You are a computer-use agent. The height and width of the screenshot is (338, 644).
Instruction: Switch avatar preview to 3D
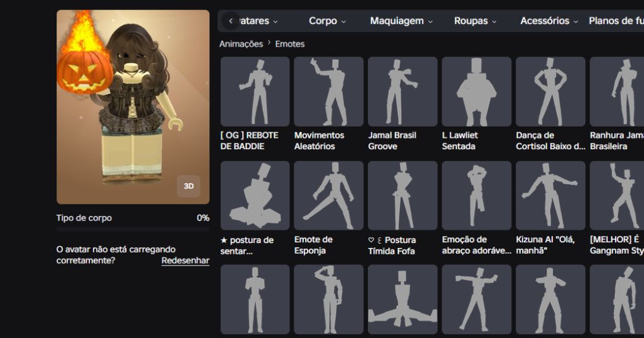189,186
